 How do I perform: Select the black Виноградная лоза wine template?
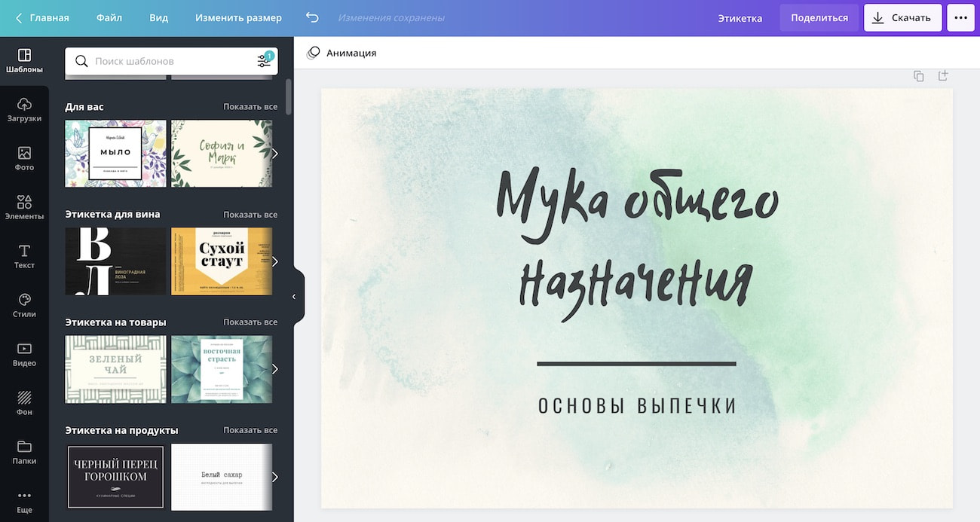pyautogui.click(x=115, y=261)
